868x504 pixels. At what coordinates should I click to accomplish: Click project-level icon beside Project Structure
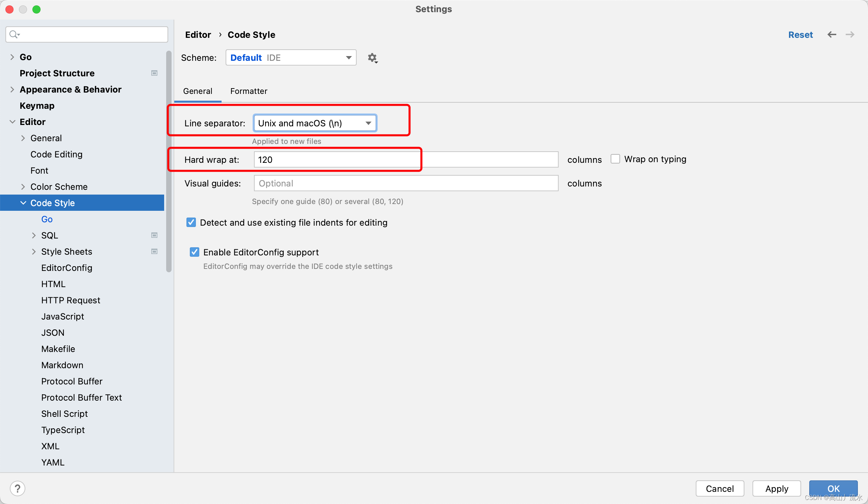click(154, 73)
